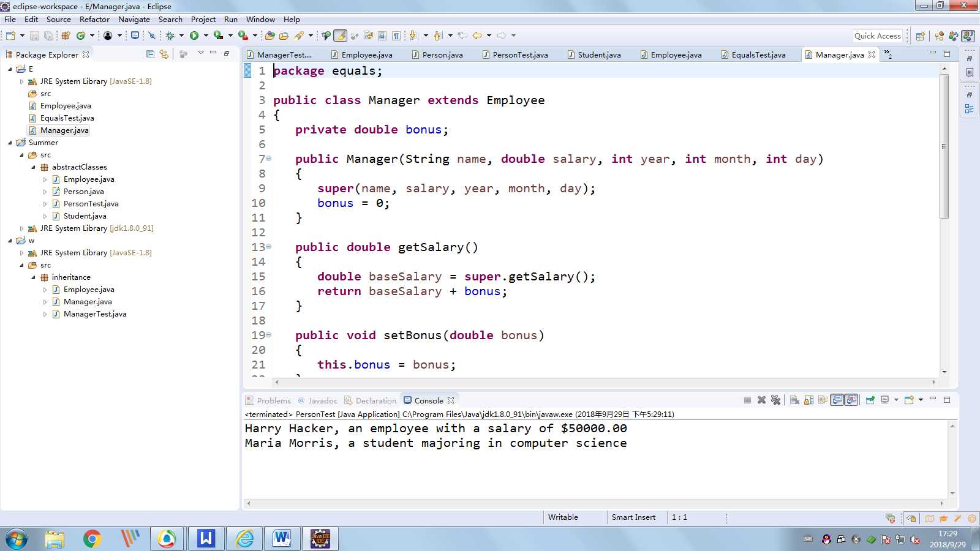Click the editor horizontal scrollbar right arrow
The height and width of the screenshot is (551, 980).
coord(933,382)
